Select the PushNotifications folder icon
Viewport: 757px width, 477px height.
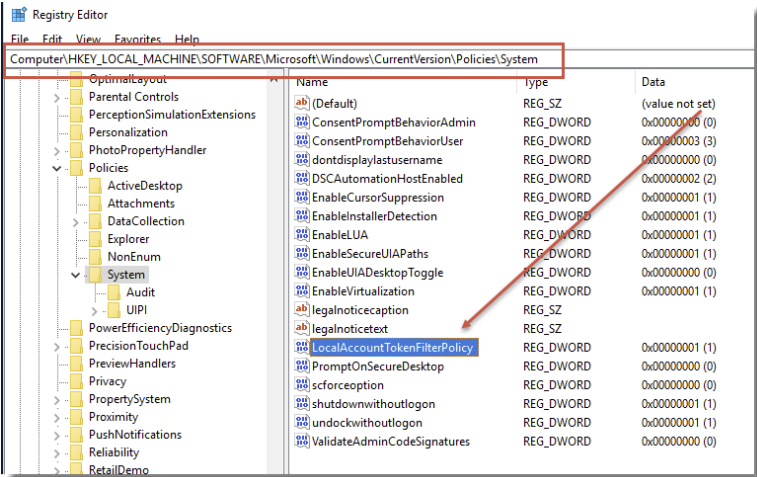[76, 435]
